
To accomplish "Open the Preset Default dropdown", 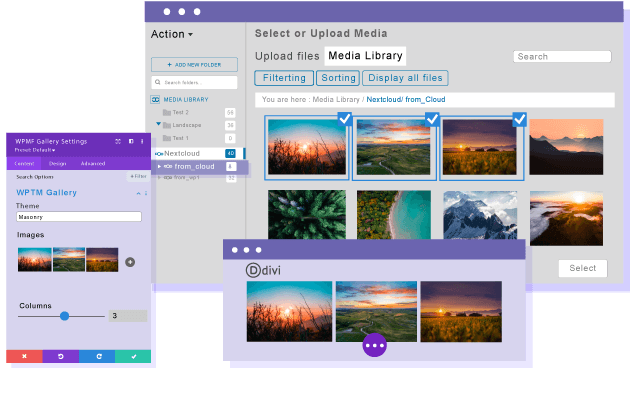I will pos(35,150).
